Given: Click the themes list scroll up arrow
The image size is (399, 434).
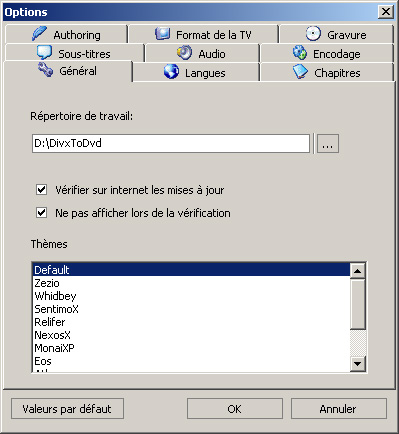Looking at the screenshot, I should click(358, 271).
